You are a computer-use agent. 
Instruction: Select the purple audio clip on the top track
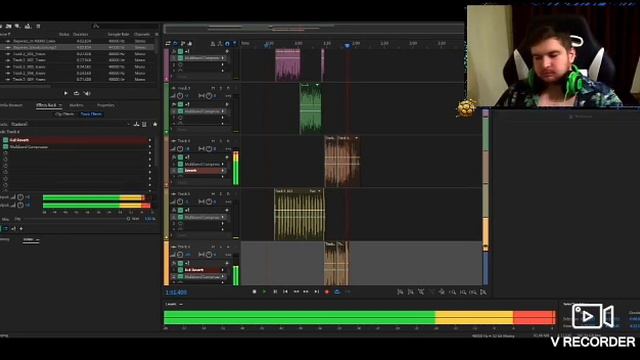pos(288,65)
